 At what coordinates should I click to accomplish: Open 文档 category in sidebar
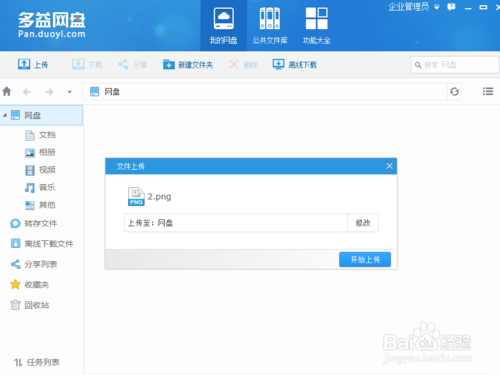click(x=40, y=135)
